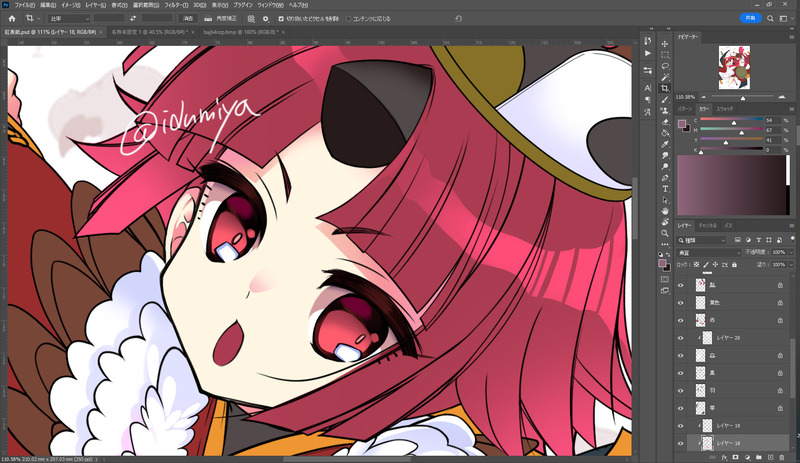
Task: Select the Type tool
Action: [x=665, y=189]
